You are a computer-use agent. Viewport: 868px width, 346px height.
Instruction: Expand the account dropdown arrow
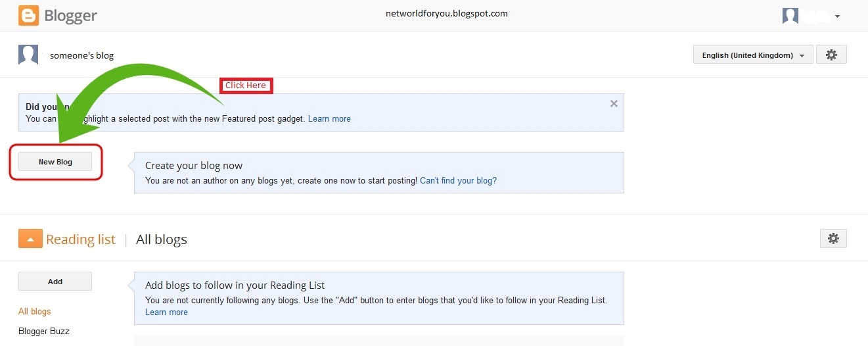coord(837,16)
